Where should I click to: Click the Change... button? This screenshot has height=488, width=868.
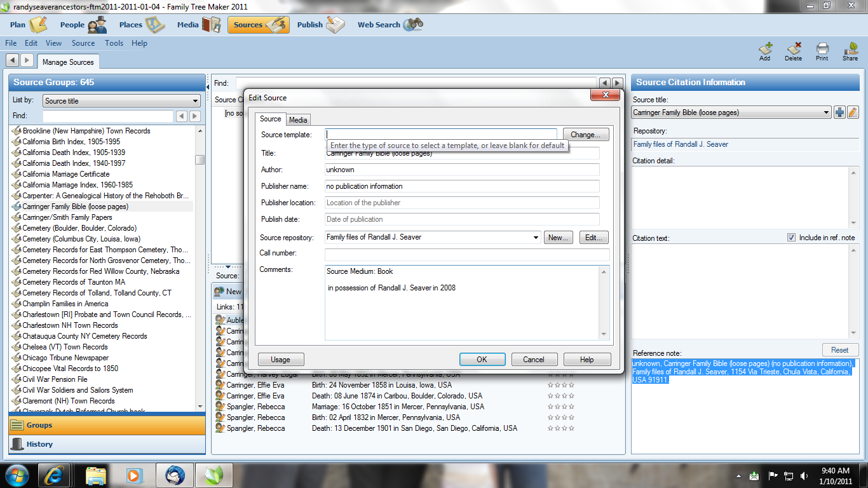coord(586,135)
